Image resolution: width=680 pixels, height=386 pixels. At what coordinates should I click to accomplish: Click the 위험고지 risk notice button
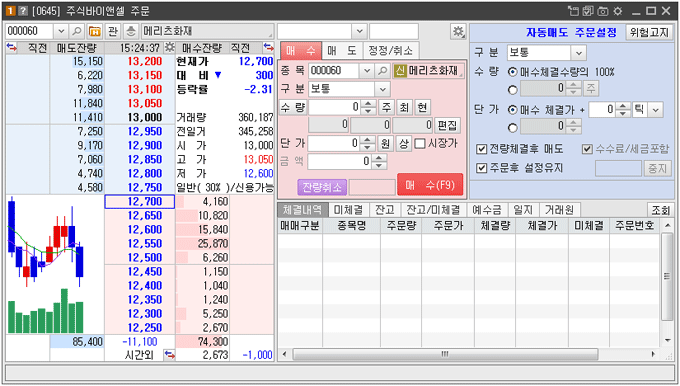649,32
